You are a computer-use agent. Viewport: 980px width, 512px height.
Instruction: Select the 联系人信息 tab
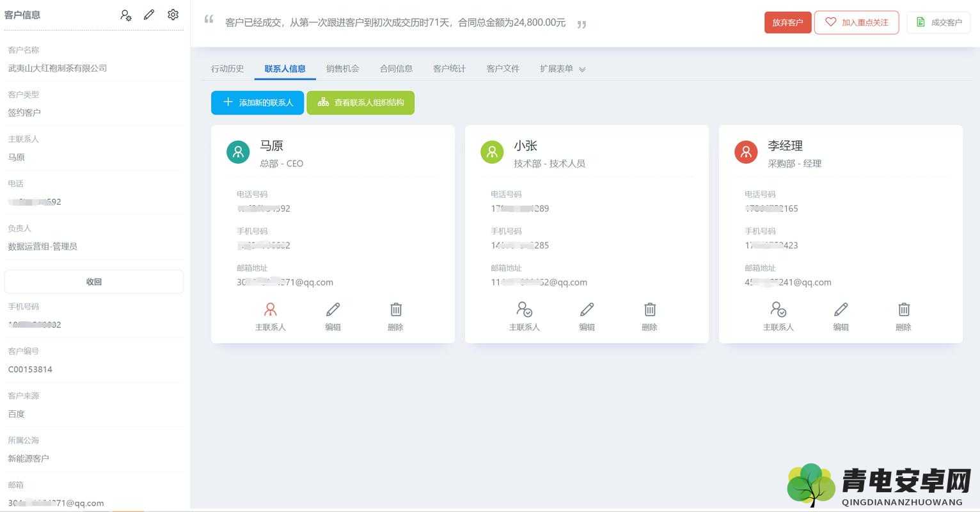285,68
